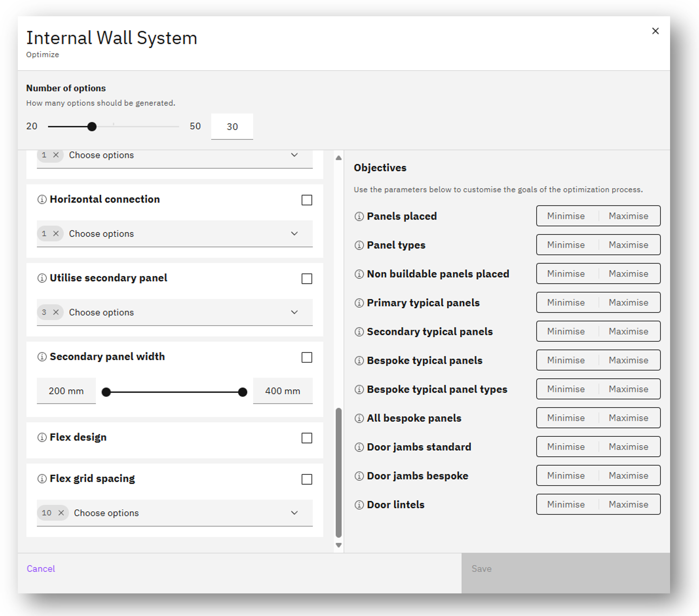Set All bespoke panels to Minimise
Screen dimensions: 699x616
click(x=567, y=418)
